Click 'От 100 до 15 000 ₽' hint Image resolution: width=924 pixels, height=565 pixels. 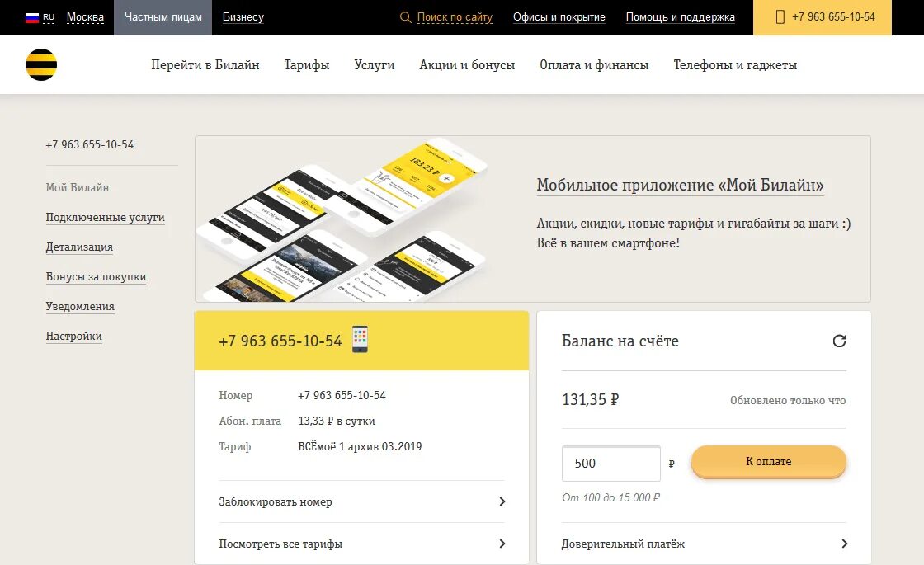point(610,497)
